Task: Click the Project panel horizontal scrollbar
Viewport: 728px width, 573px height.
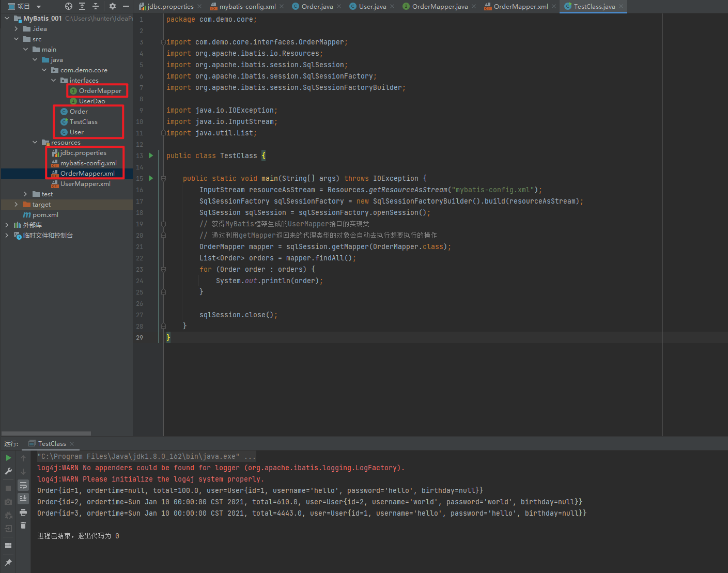Action: point(47,433)
